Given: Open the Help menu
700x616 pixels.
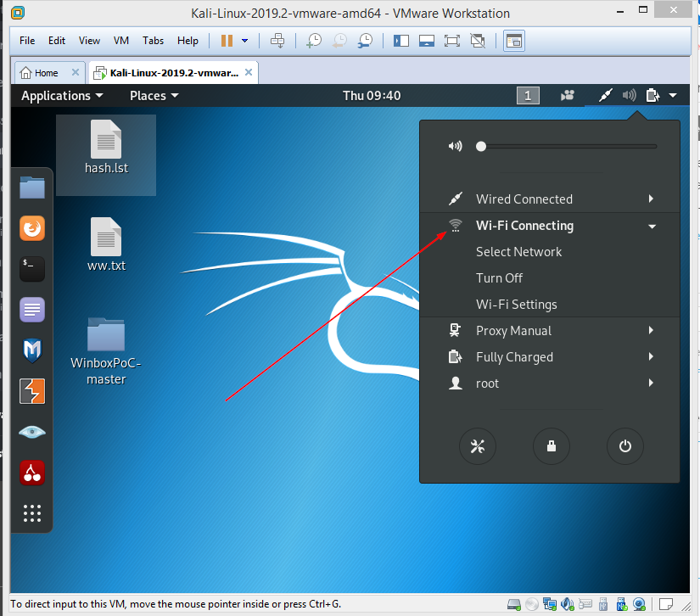Looking at the screenshot, I should (x=188, y=41).
